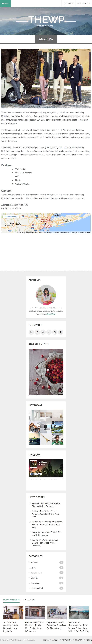The width and height of the screenshot is (92, 644).
Task: Click the Ad banner Spot image
Action: pyautogui.click(x=46, y=372)
